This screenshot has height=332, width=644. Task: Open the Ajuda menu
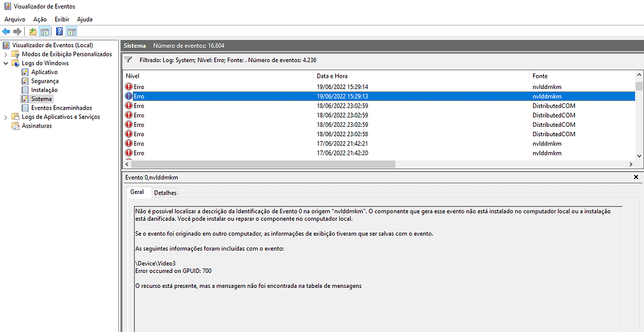pyautogui.click(x=85, y=19)
